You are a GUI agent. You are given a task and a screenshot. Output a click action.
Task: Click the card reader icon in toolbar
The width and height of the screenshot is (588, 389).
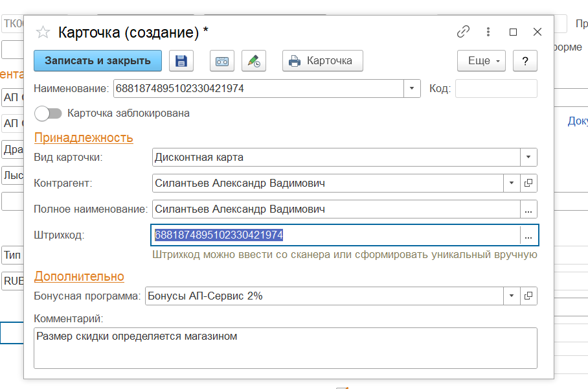(221, 61)
